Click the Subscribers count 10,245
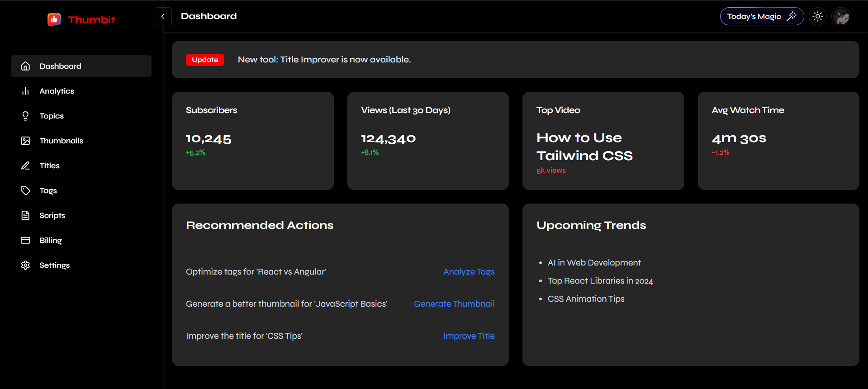 click(x=209, y=139)
